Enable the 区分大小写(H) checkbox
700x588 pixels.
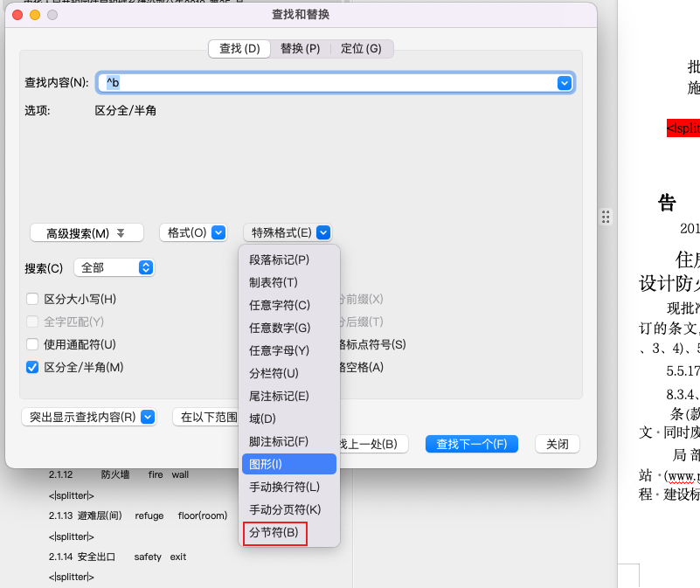tap(33, 299)
